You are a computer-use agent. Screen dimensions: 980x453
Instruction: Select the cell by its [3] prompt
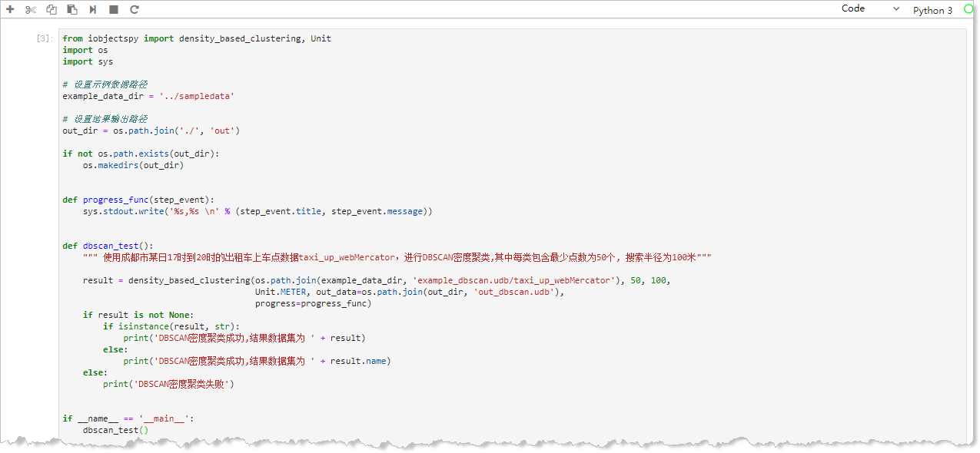click(45, 38)
